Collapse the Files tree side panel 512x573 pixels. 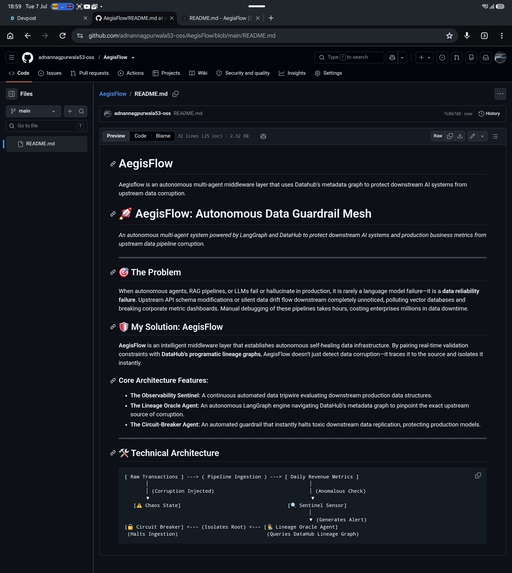click(11, 94)
